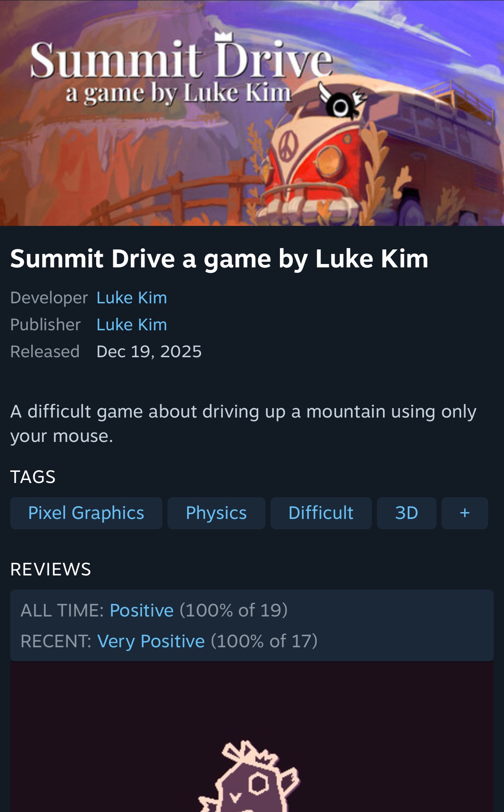Select the Physics tag
This screenshot has width=504, height=812.
216,513
